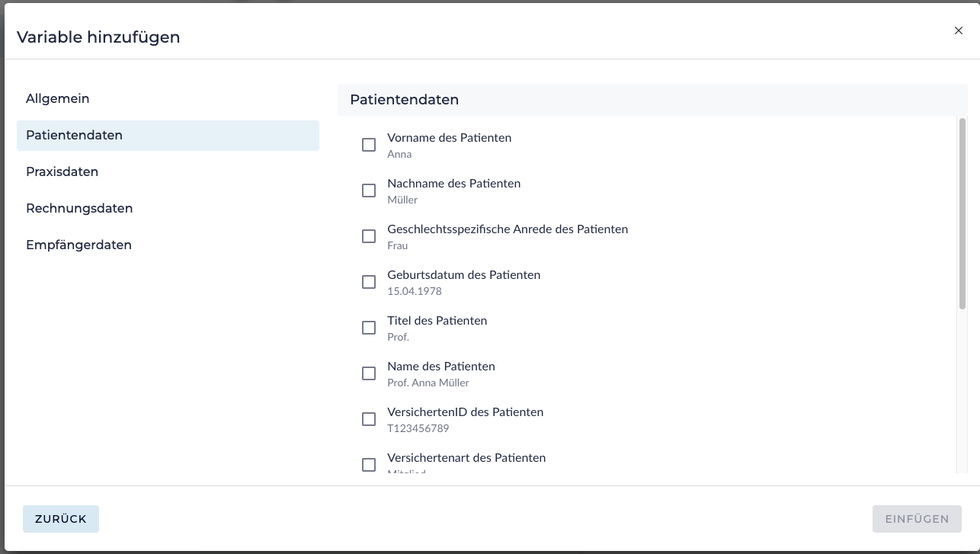Close the Variable hinzufügen dialog
The width and height of the screenshot is (980, 554).
[x=959, y=30]
